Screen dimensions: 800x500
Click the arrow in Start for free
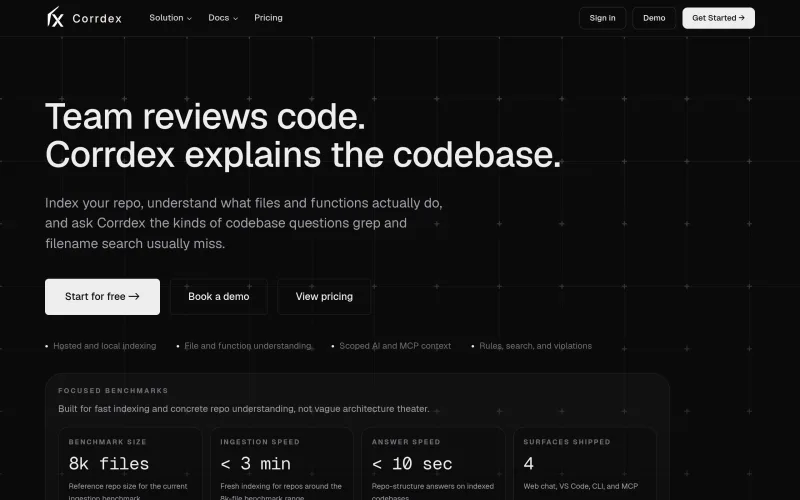coord(134,296)
